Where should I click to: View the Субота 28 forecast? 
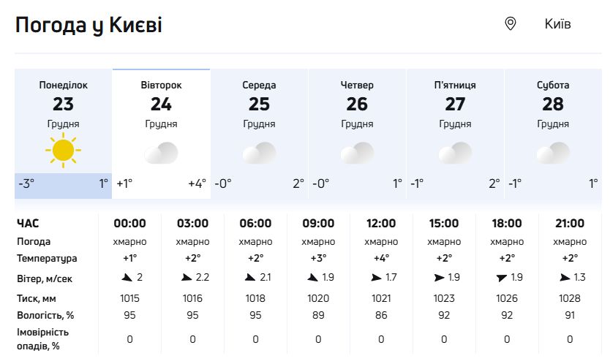pos(553,102)
